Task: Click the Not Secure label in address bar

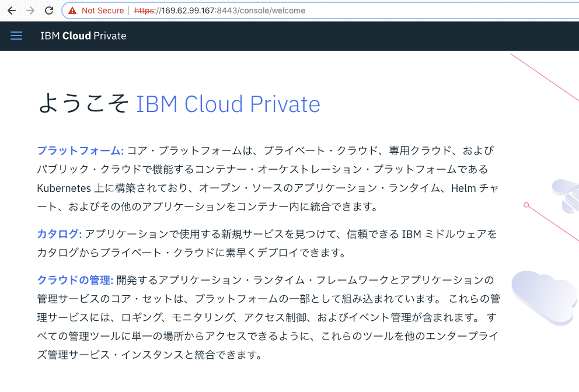Action: (x=103, y=10)
